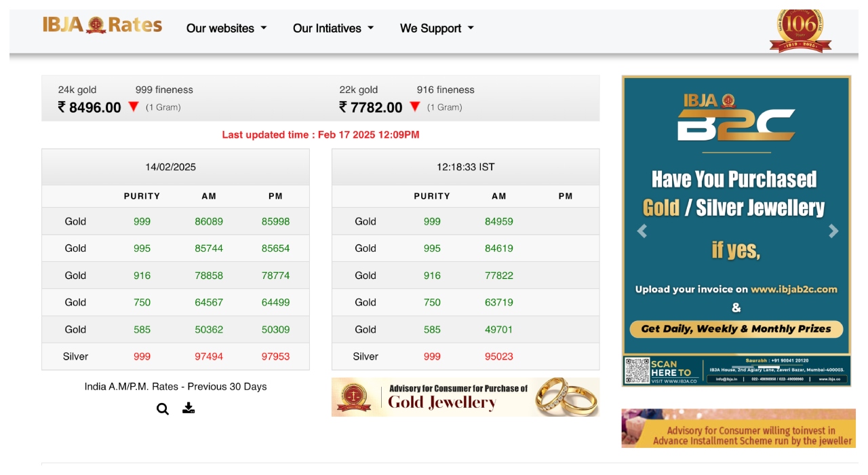Select the 14/02/2025 table date header

[x=171, y=167]
